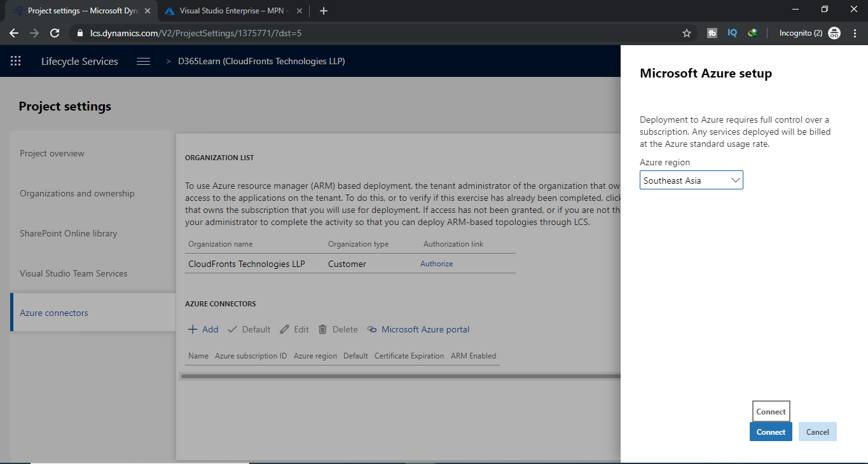Screen dimensions: 868x464
Task: Add a new Azure connector
Action: point(203,329)
